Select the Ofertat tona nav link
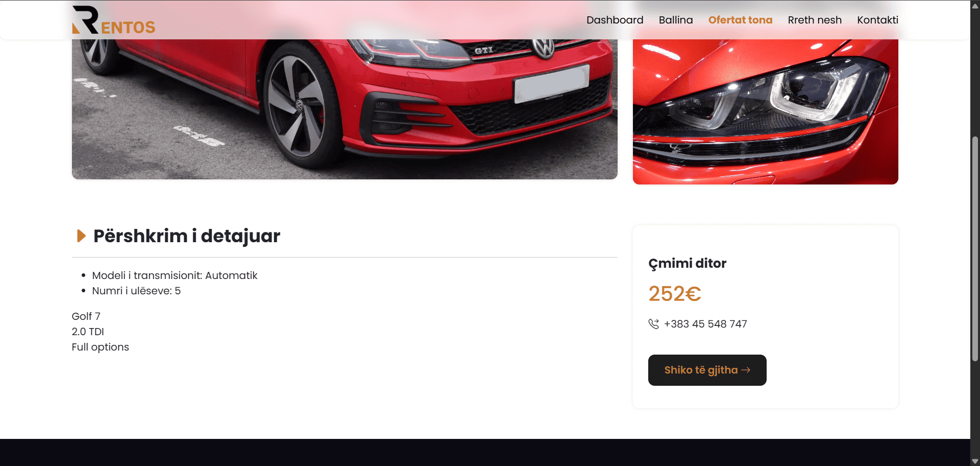Image resolution: width=980 pixels, height=466 pixels. click(x=740, y=20)
